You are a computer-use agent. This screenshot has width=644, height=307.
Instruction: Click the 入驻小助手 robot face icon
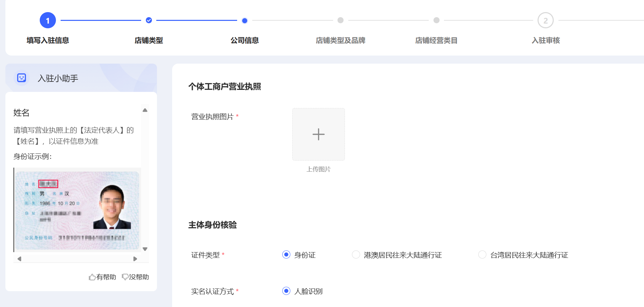click(22, 78)
